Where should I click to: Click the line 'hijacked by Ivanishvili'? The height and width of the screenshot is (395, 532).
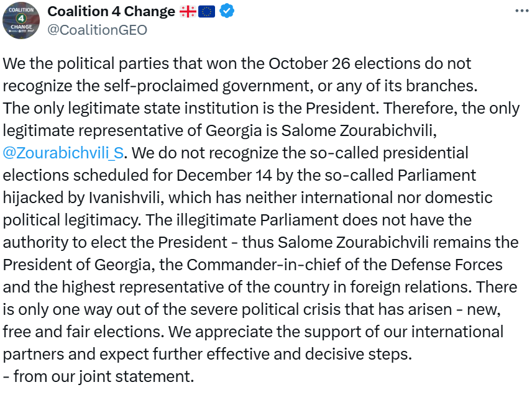(247, 197)
